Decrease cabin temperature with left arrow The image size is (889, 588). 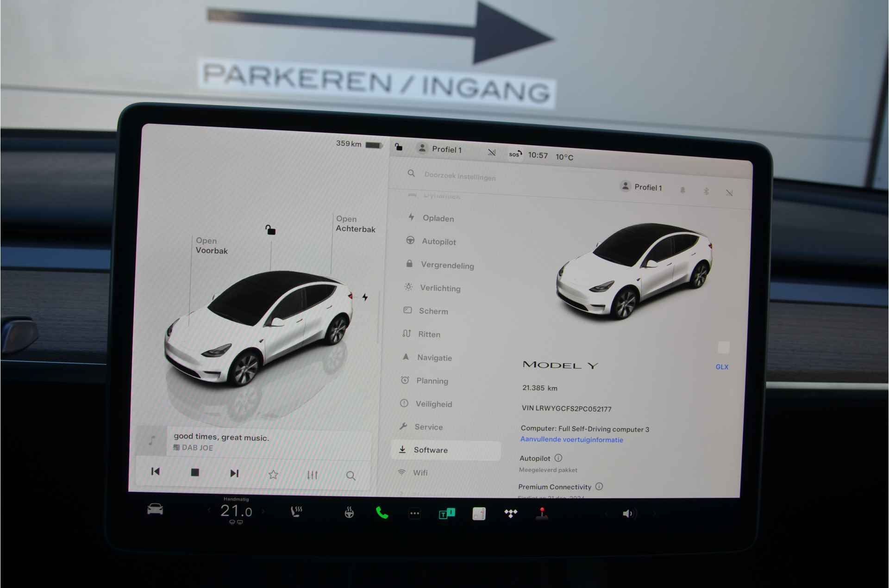(x=209, y=510)
